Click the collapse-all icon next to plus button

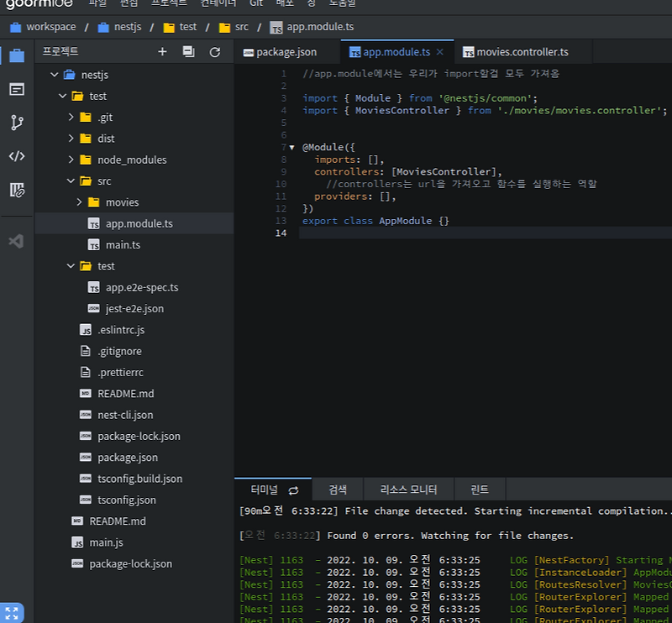point(188,51)
